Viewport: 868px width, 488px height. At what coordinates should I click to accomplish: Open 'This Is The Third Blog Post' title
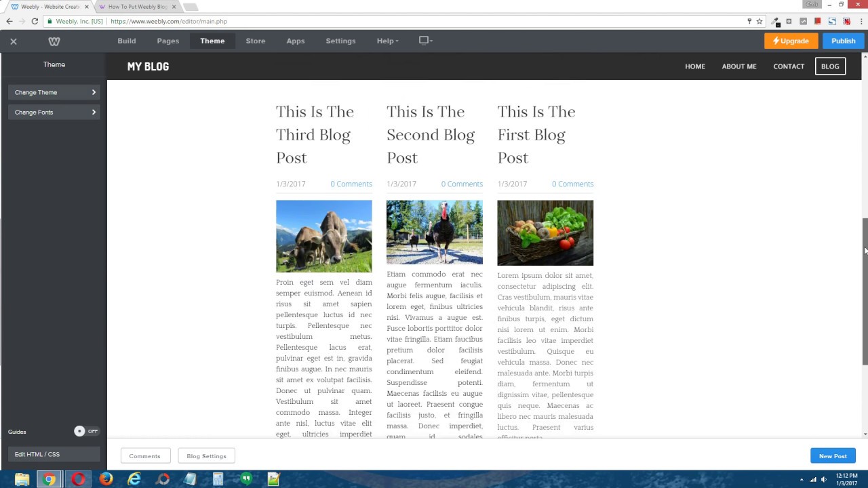315,134
